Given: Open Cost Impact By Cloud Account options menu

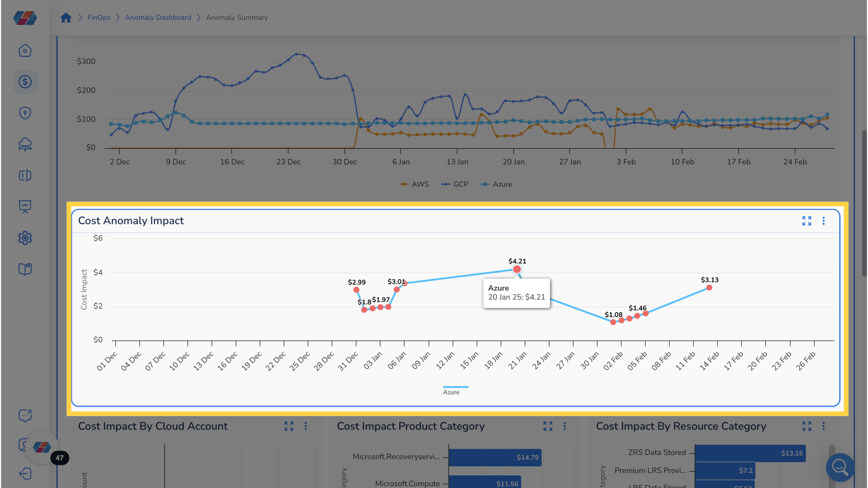Looking at the screenshot, I should click(x=306, y=426).
